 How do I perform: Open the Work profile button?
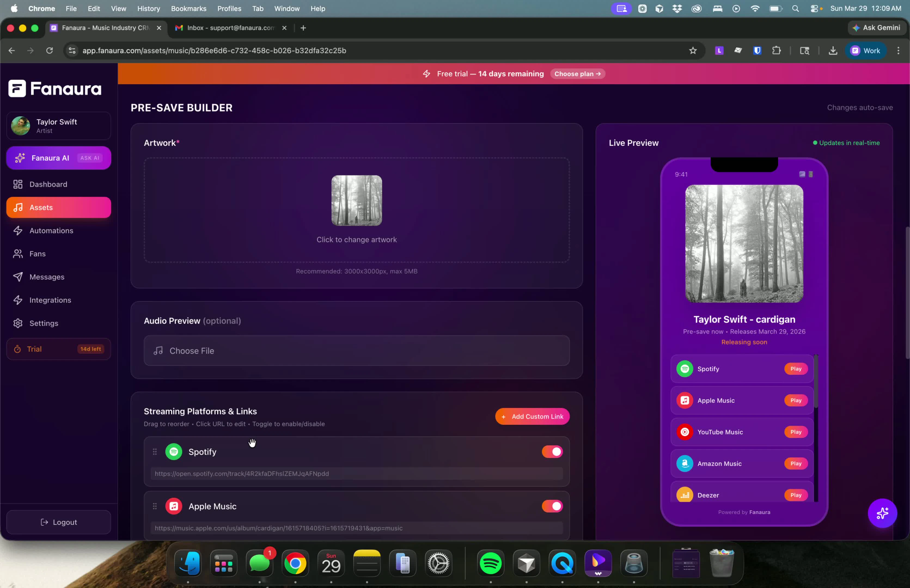coord(866,50)
